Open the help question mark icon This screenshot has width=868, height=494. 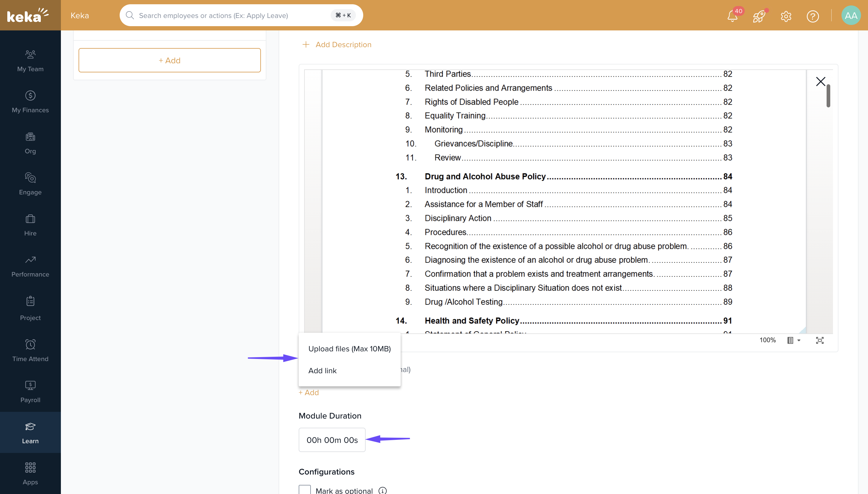tap(813, 16)
